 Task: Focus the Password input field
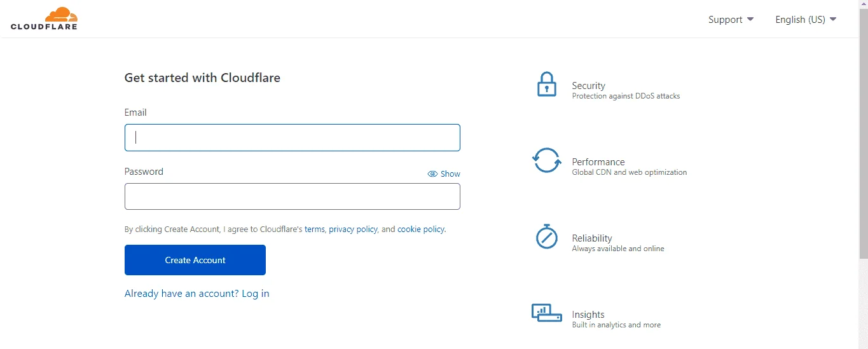pyautogui.click(x=293, y=196)
